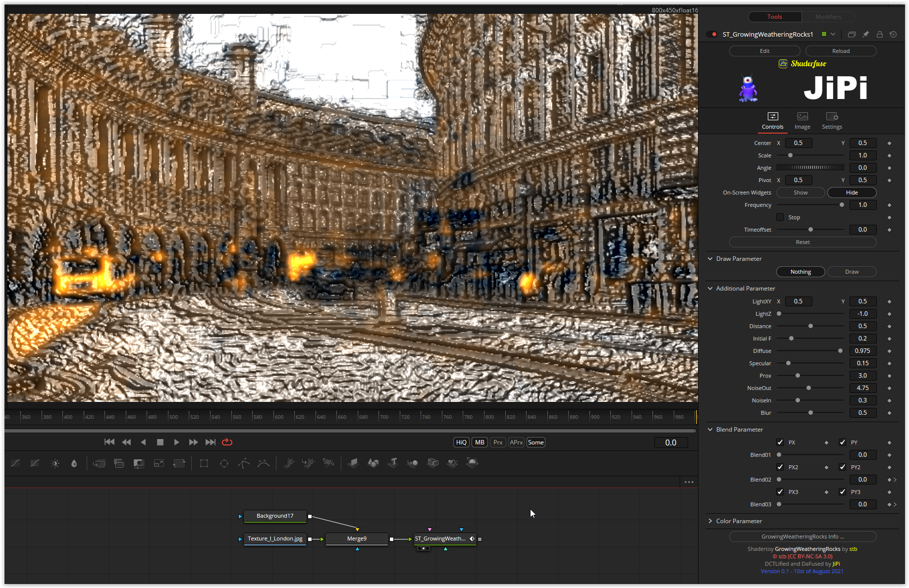This screenshot has width=909, height=588.
Task: Add a pRender particle node
Action: pos(328,463)
